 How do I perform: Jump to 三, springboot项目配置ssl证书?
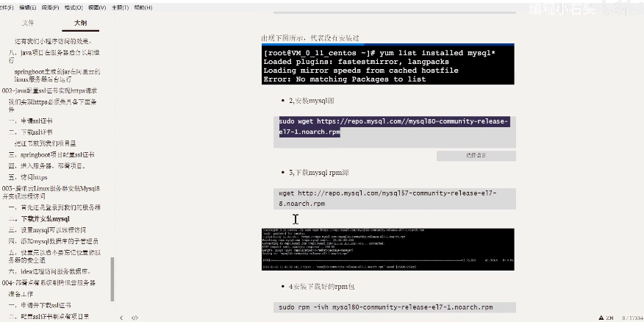[51, 155]
